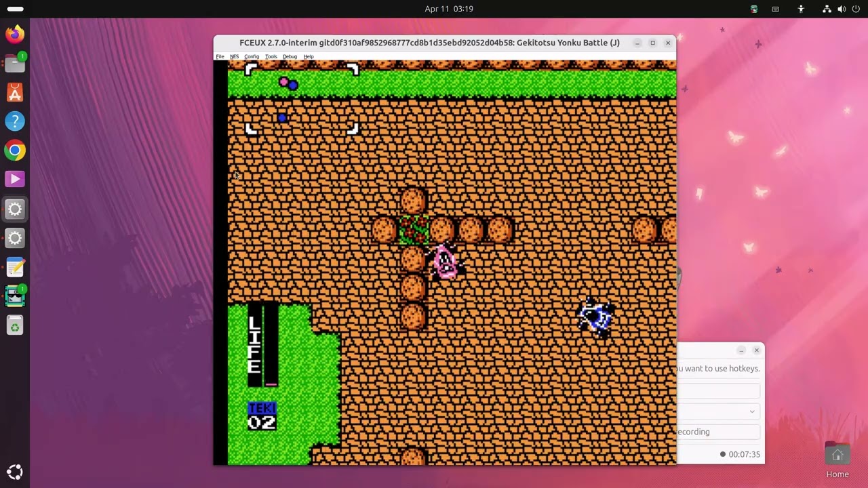Viewport: 868px width, 488px height.
Task: Open the NES menu in FCEUX
Action: [234, 57]
